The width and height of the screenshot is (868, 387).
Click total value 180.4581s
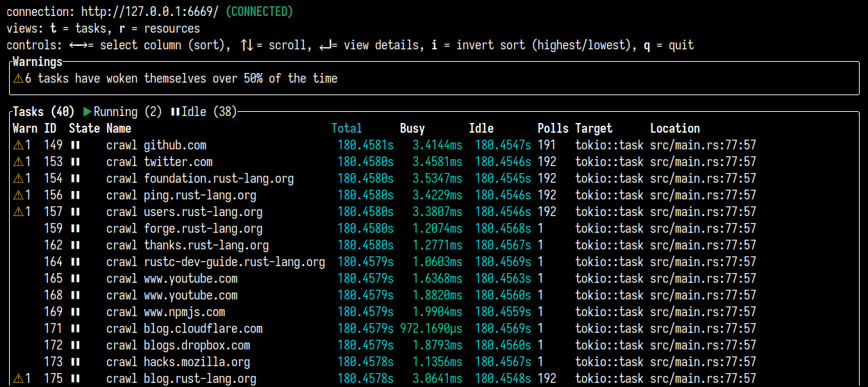point(365,145)
